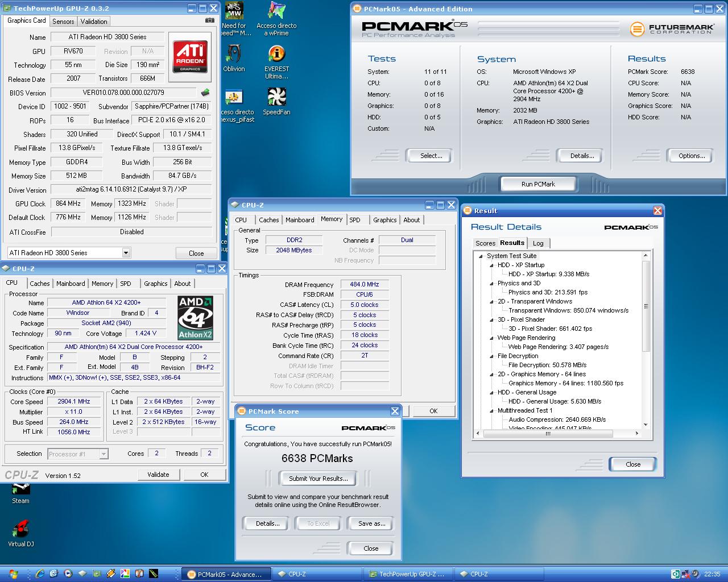Collapse the System Test Suite tree node

[481, 256]
